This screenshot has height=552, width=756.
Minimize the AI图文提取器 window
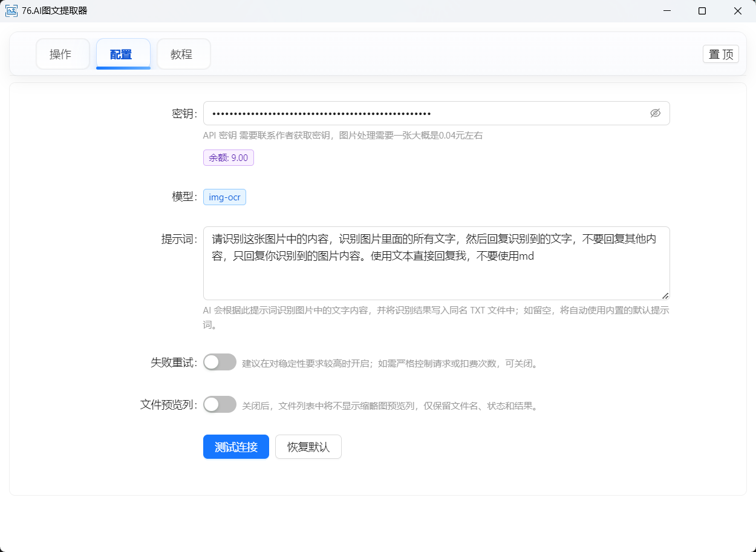(667, 11)
